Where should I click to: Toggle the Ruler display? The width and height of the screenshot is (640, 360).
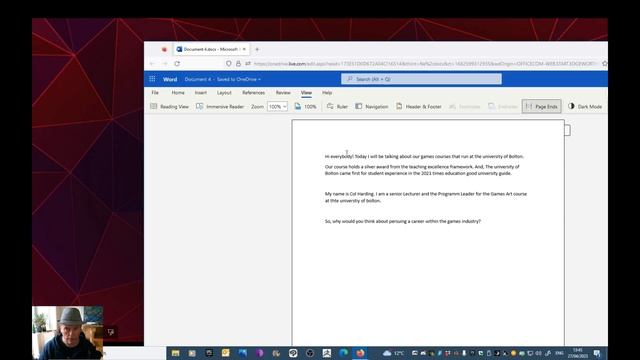(x=337, y=107)
